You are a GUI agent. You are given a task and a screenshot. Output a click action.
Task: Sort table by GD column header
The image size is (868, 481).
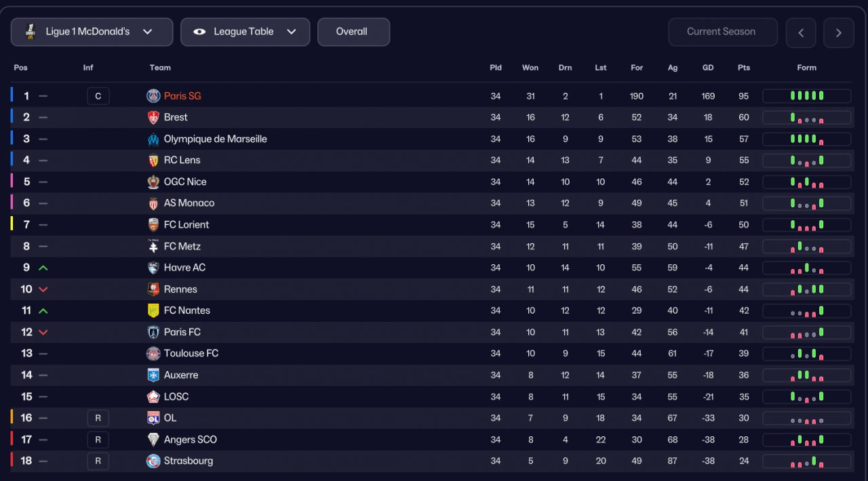[708, 68]
